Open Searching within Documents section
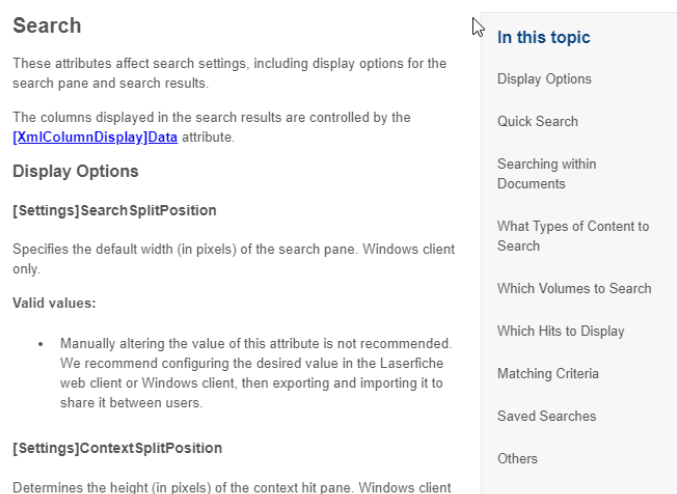 (547, 174)
